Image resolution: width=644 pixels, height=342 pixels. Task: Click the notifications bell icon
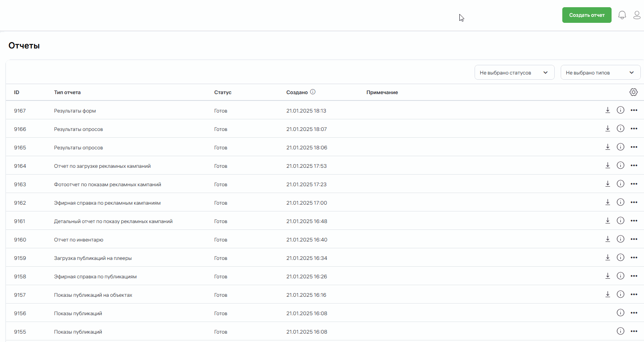622,15
